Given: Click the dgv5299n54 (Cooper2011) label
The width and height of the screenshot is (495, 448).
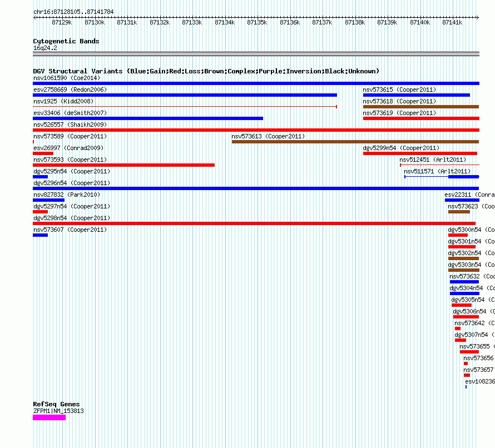Looking at the screenshot, I should (x=401, y=148).
